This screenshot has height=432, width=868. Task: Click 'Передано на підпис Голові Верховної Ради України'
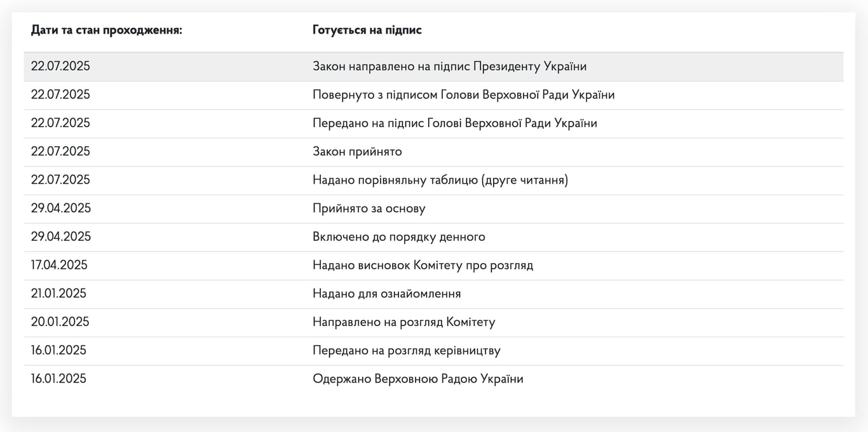click(454, 123)
